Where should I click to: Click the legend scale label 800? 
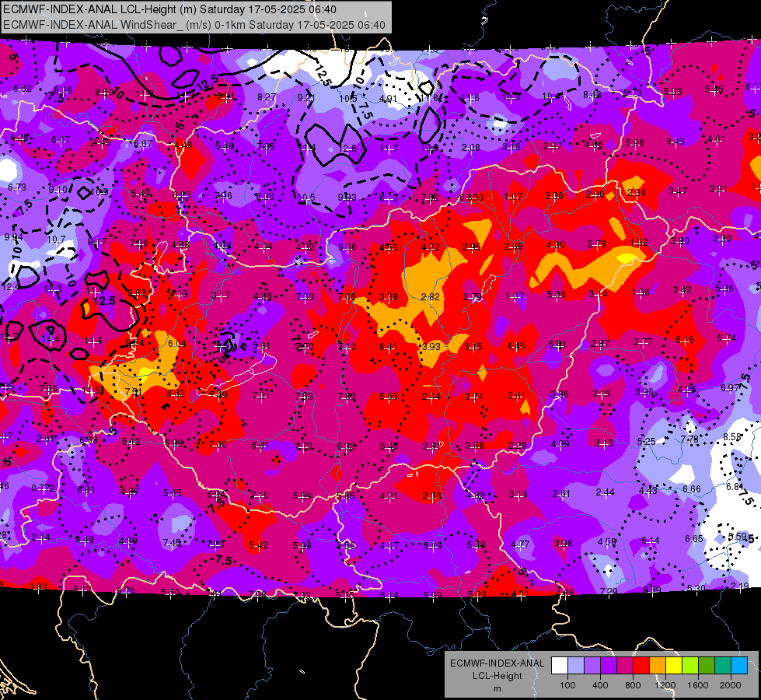(633, 685)
